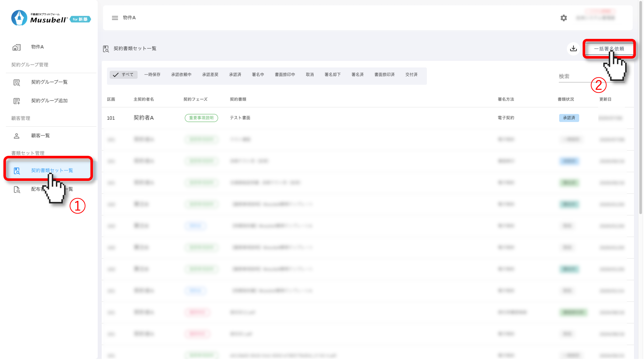Image resolution: width=644 pixels, height=360 pixels.
Task: Click the 契約グループ一覧 sidebar icon
Action: coord(17,82)
